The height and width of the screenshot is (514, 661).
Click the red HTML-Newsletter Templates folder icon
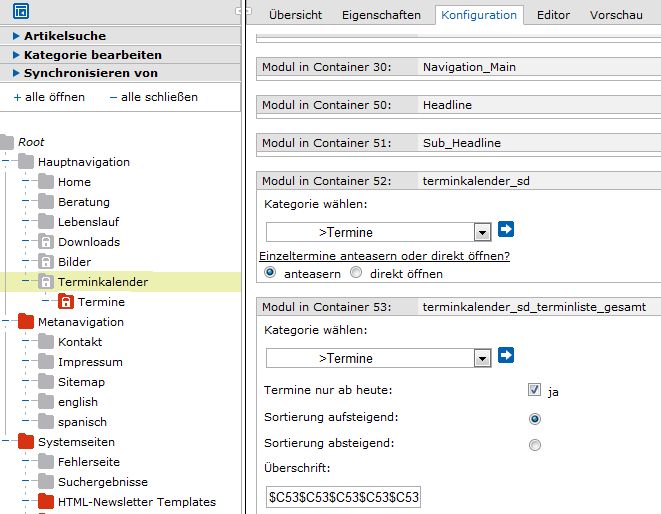coord(46,502)
